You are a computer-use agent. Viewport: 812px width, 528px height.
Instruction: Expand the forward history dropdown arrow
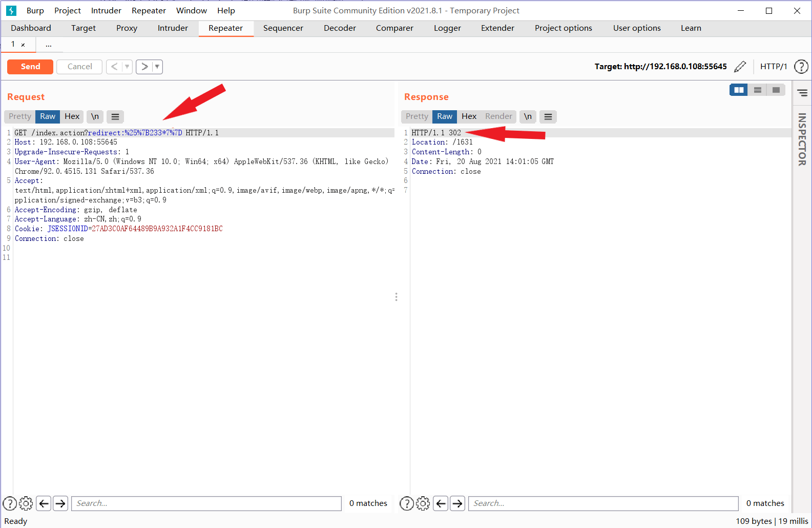[x=157, y=67]
